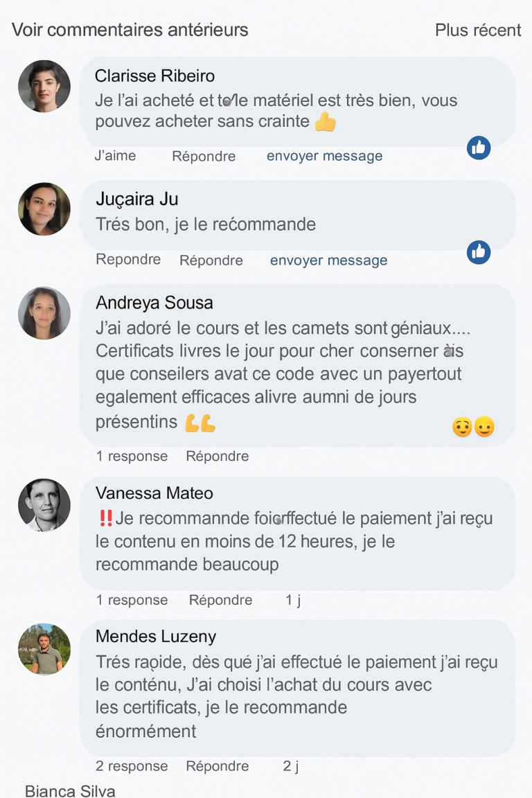Viewport: 532px width, 798px height.
Task: Open Vanessa Mateo's profile picture
Action: pos(44,504)
